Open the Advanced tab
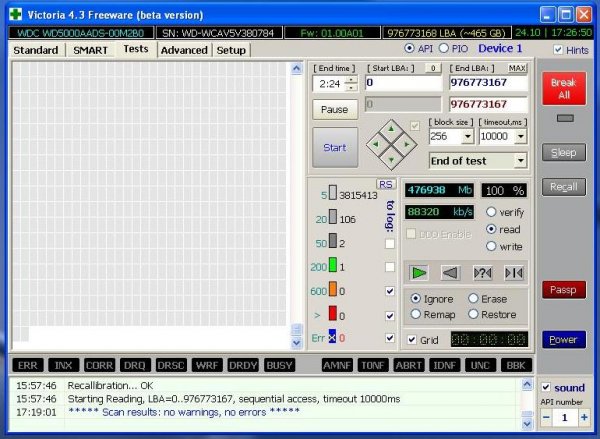 184,50
